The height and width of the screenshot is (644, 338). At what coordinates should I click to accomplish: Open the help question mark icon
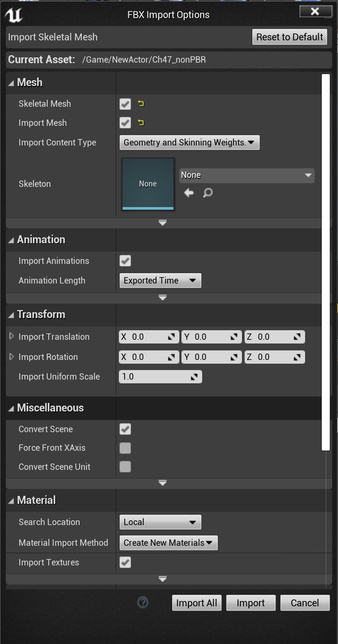143,603
